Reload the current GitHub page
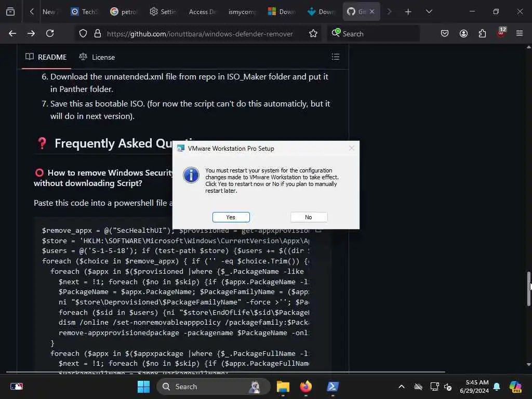 click(50, 33)
